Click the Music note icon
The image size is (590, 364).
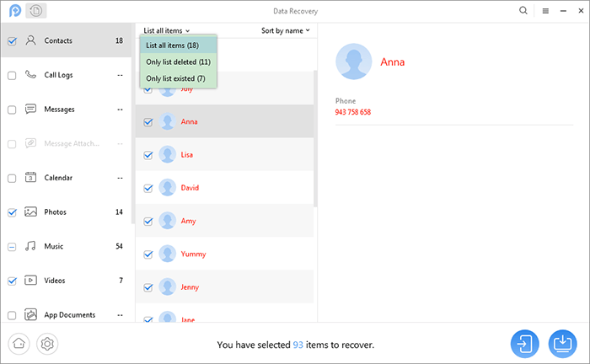[30, 246]
